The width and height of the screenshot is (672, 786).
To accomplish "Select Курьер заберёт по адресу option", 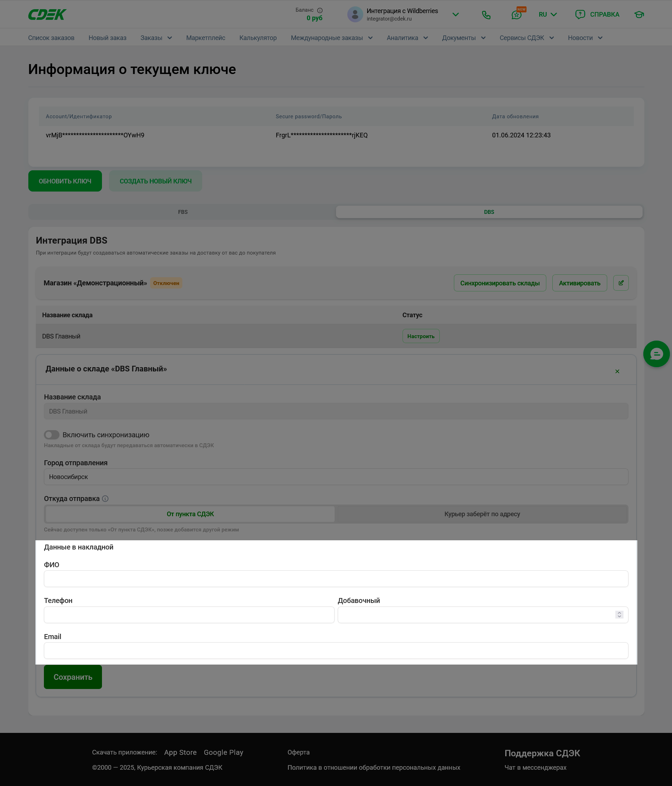I will point(482,514).
